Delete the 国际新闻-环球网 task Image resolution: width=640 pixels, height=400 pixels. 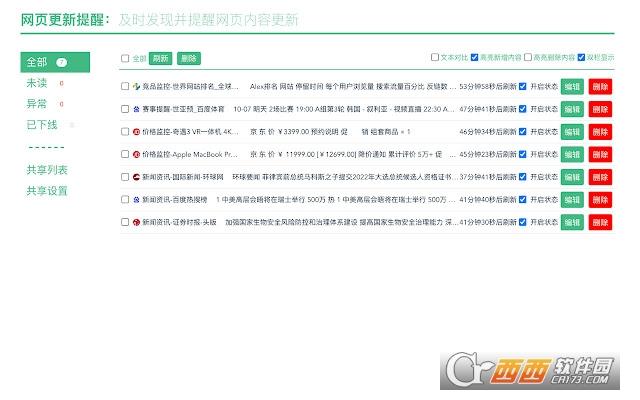600,177
